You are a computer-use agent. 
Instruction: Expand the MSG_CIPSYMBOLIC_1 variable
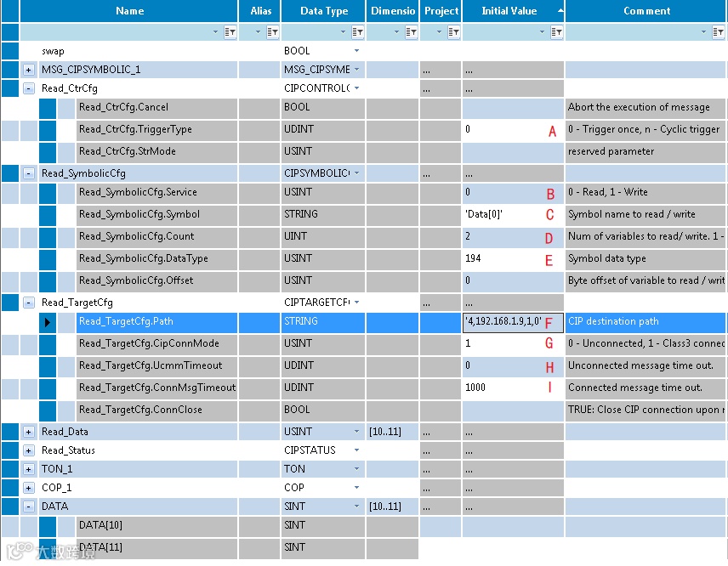(x=29, y=70)
